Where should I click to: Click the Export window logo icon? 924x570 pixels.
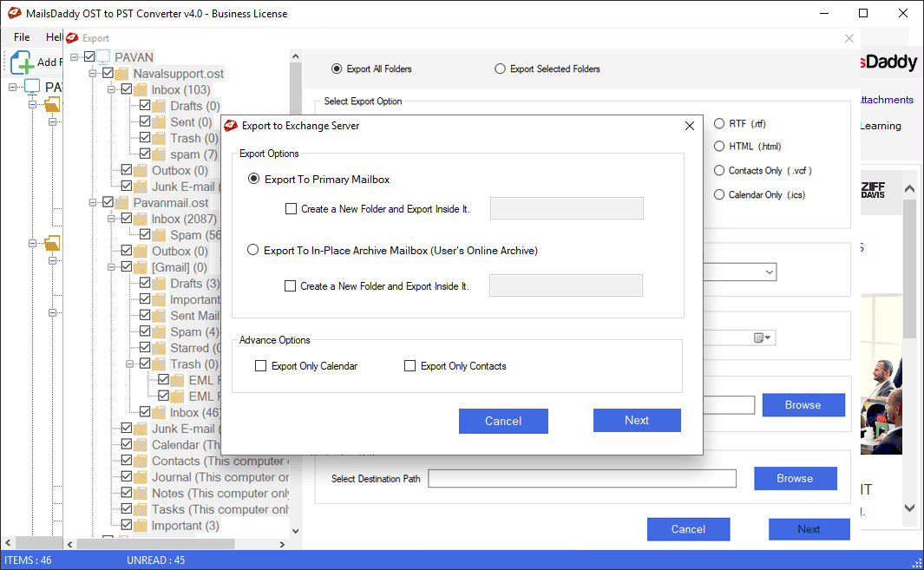73,37
